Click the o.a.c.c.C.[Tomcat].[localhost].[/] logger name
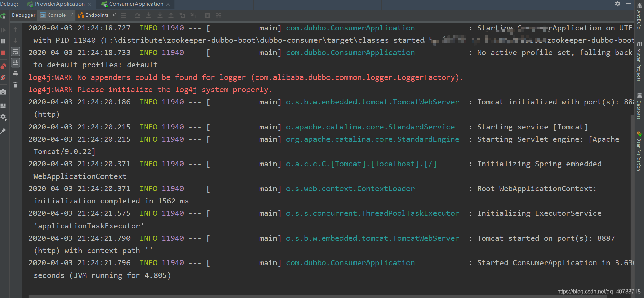 (361, 164)
